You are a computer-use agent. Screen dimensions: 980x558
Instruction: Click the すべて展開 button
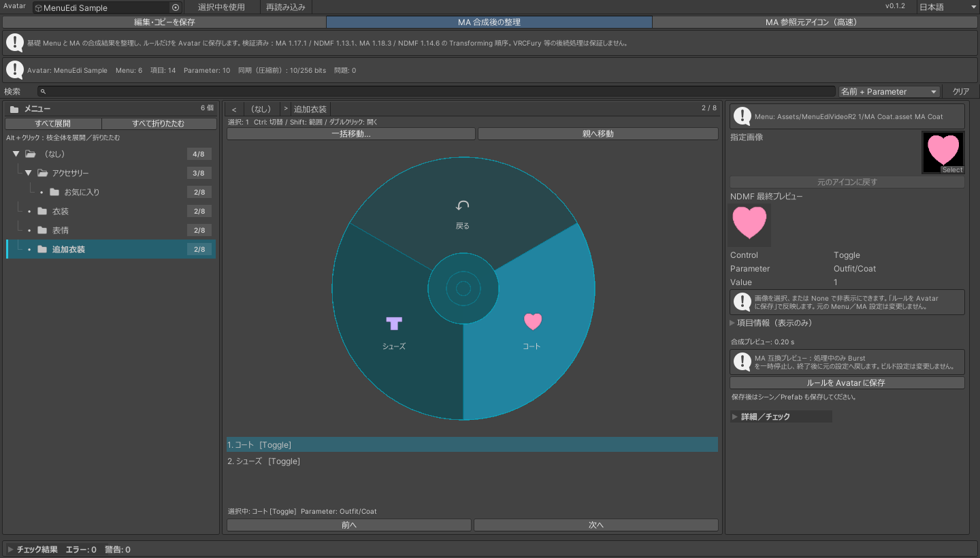53,123
